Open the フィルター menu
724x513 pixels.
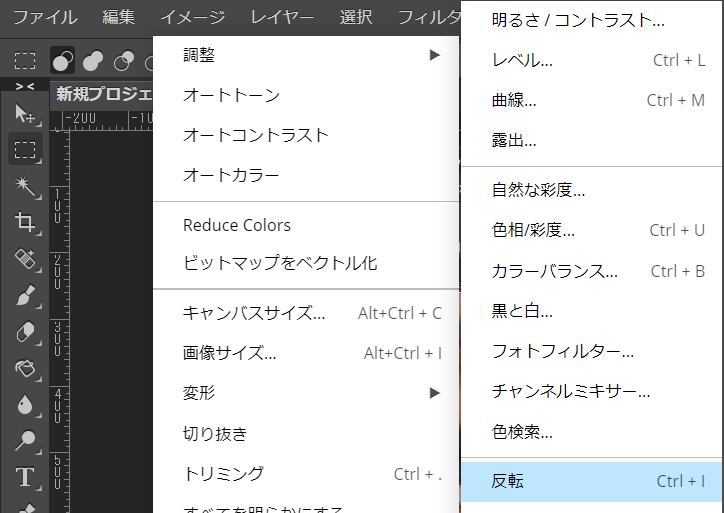pos(430,18)
